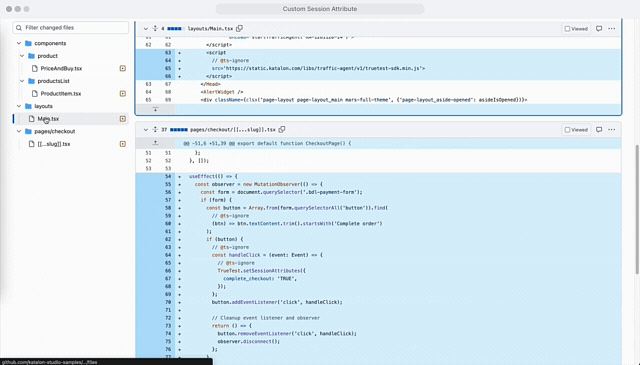This screenshot has width=640, height=365.
Task: Collapse the components folder chevron
Action: coord(19,43)
